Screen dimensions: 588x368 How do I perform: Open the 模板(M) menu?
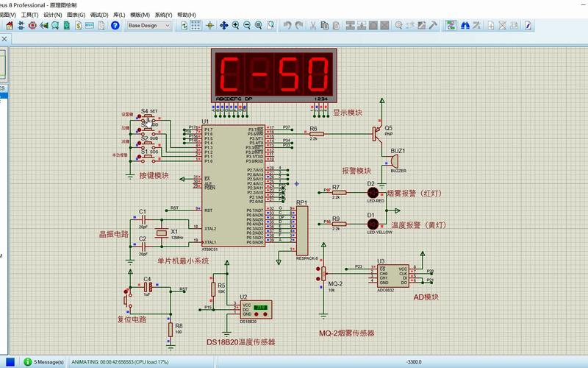(x=140, y=15)
